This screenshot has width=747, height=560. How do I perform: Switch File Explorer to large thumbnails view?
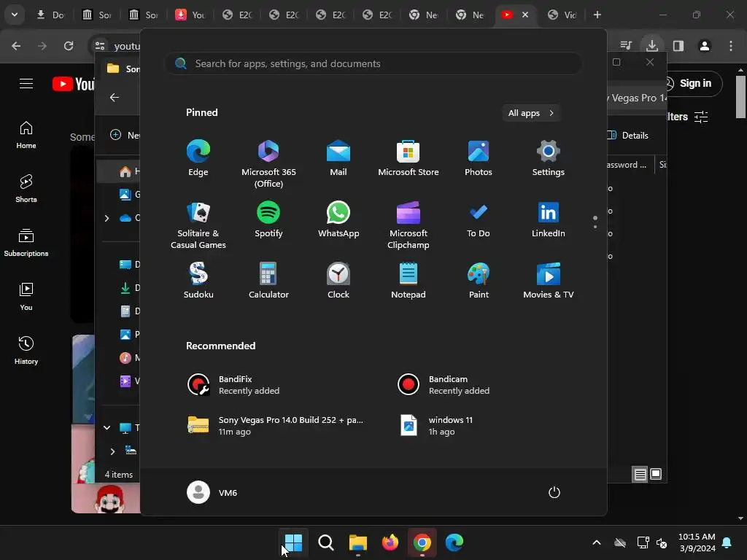656,474
